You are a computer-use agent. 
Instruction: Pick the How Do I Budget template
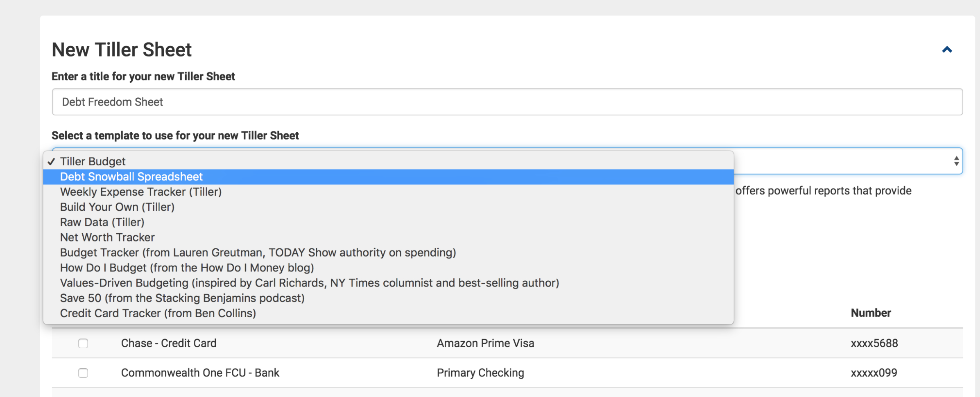tap(187, 268)
